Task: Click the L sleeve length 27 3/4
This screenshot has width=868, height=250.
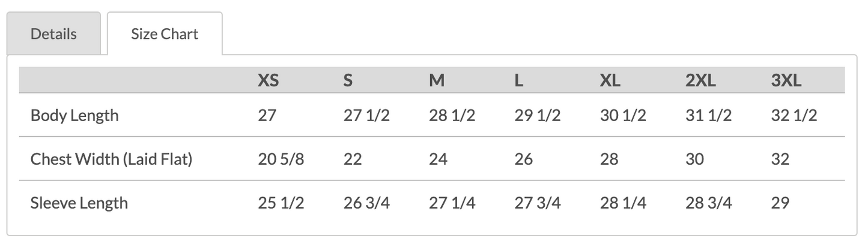Action: click(x=538, y=203)
